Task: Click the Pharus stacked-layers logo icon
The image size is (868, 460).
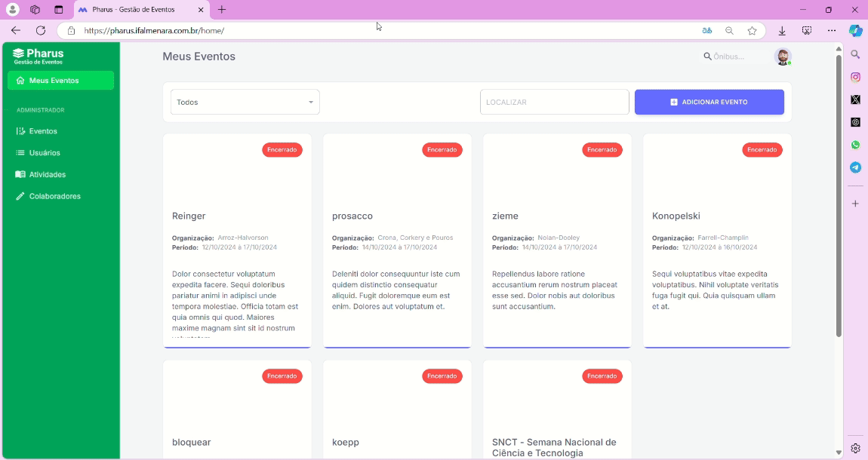Action: 19,53
